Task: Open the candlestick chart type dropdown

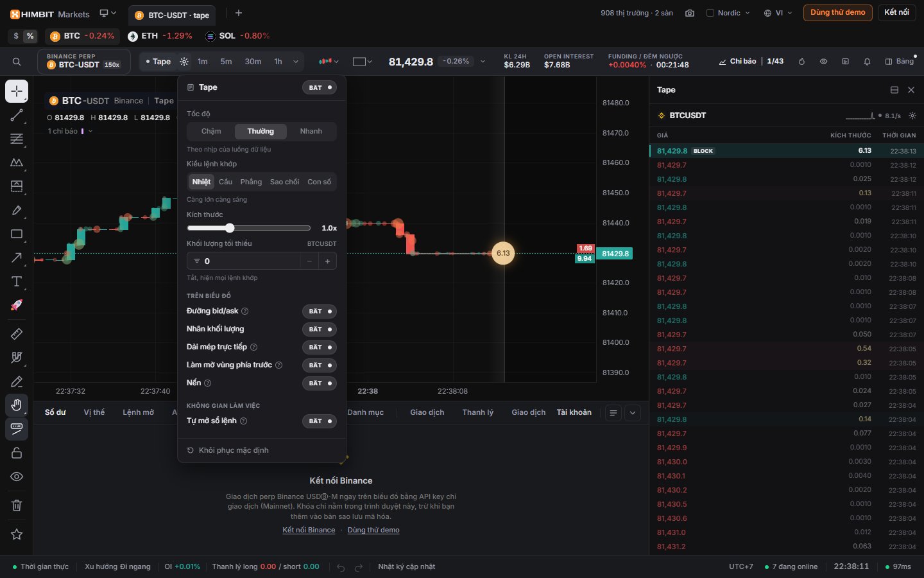Action: pos(329,62)
